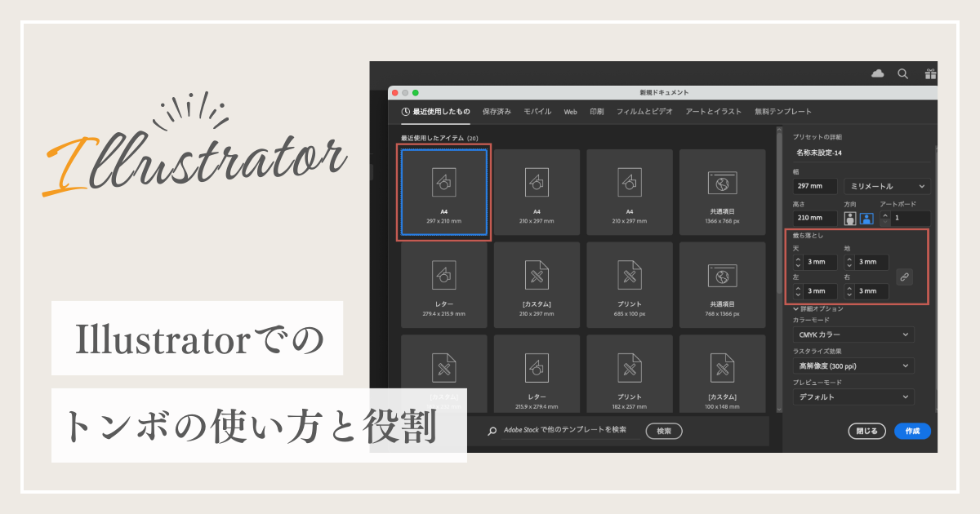980x514 pixels.
Task: Open the モバイル tab
Action: [537, 112]
